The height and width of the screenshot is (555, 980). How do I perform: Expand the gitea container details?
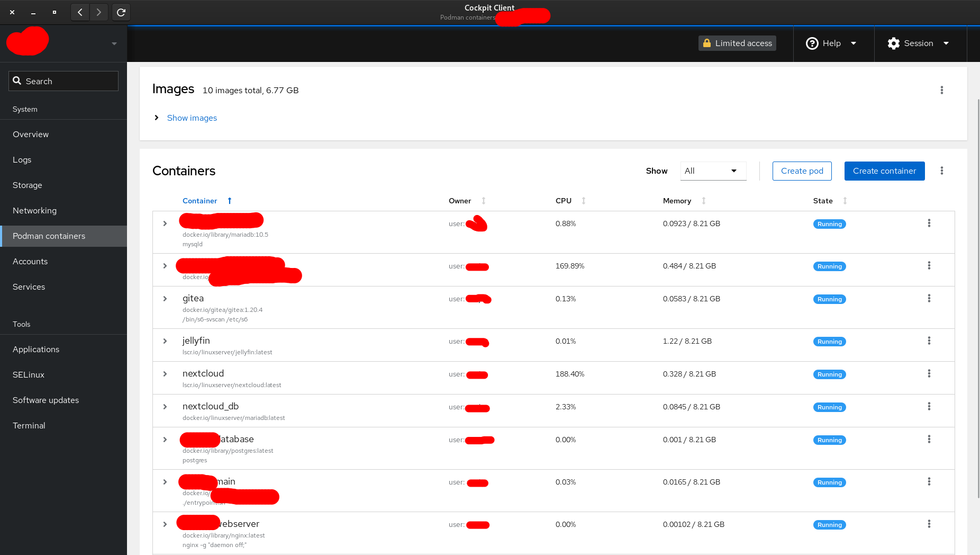[x=165, y=299]
